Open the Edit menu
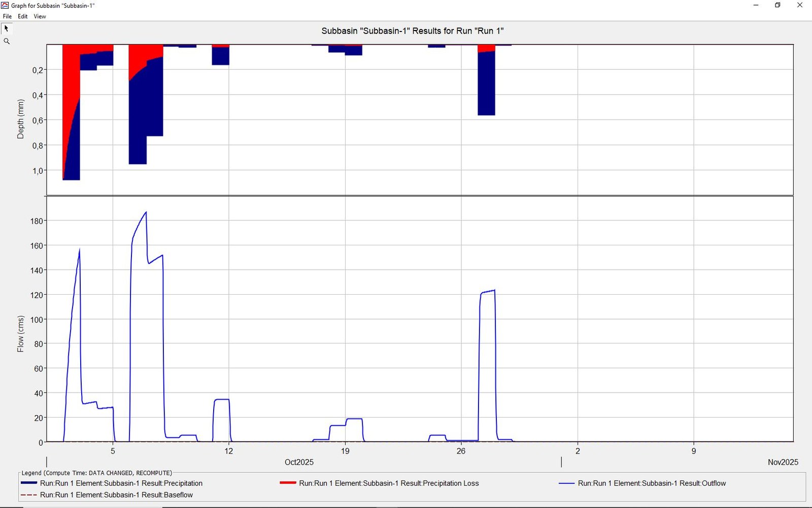 [x=23, y=16]
